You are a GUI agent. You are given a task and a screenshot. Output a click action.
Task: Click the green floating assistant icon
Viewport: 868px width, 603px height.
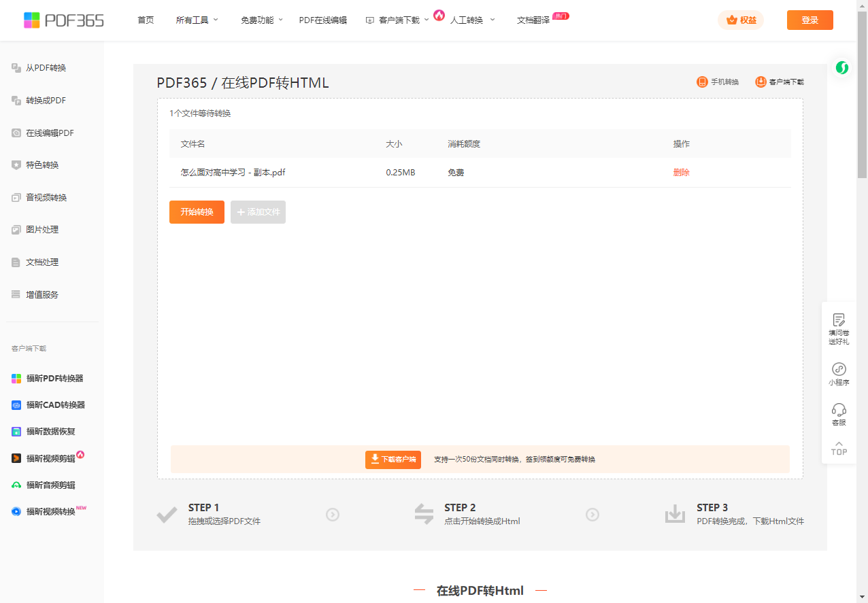pos(842,67)
